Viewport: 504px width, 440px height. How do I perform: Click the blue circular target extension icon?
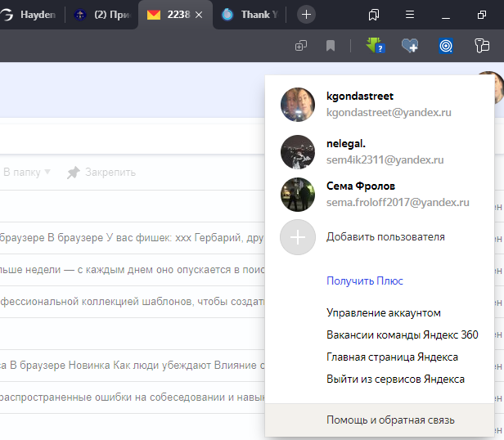(x=446, y=47)
